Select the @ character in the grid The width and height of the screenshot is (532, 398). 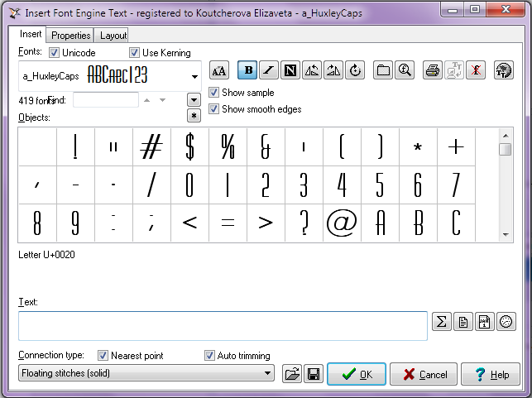coord(341,223)
